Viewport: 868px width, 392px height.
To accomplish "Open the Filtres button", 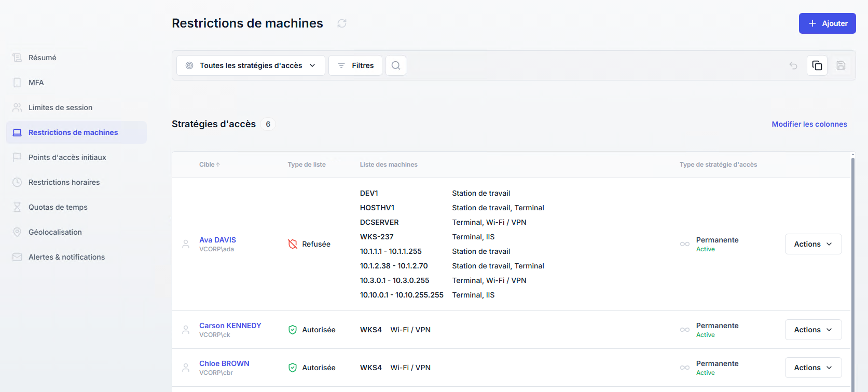I will [x=355, y=65].
